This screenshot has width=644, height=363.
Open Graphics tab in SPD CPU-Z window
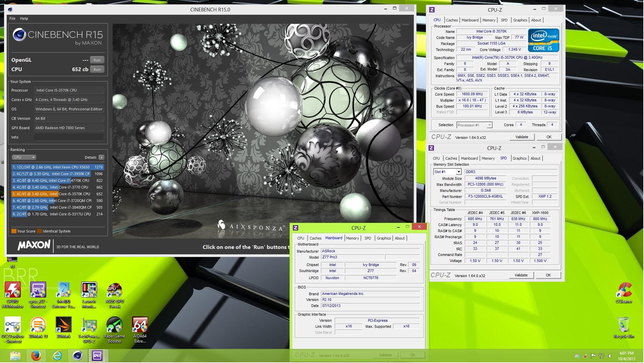(520, 158)
